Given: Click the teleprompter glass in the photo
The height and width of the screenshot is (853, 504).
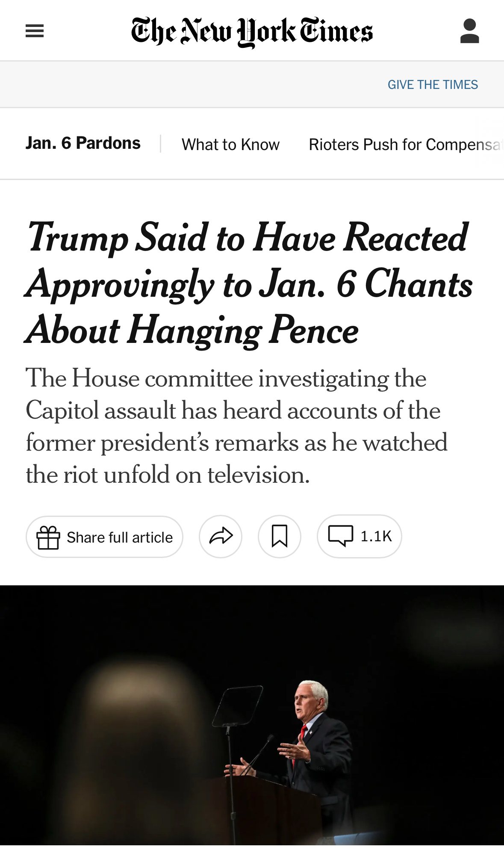Looking at the screenshot, I should [239, 706].
